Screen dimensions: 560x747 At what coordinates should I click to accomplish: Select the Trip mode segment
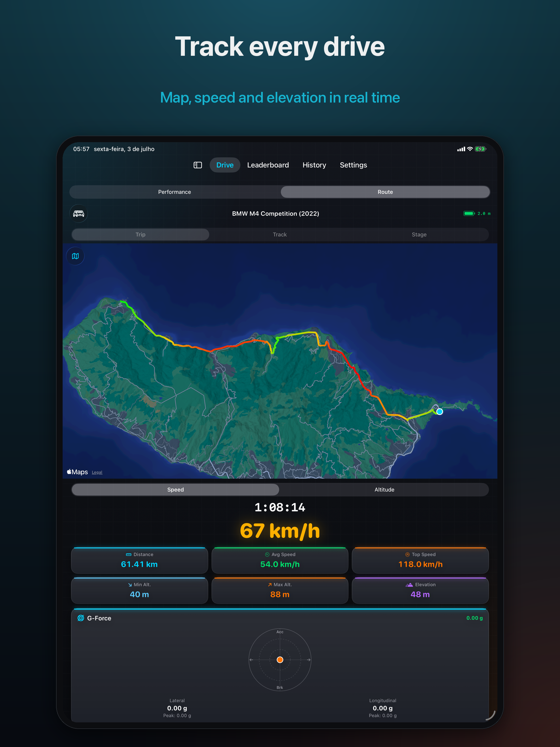coord(141,234)
